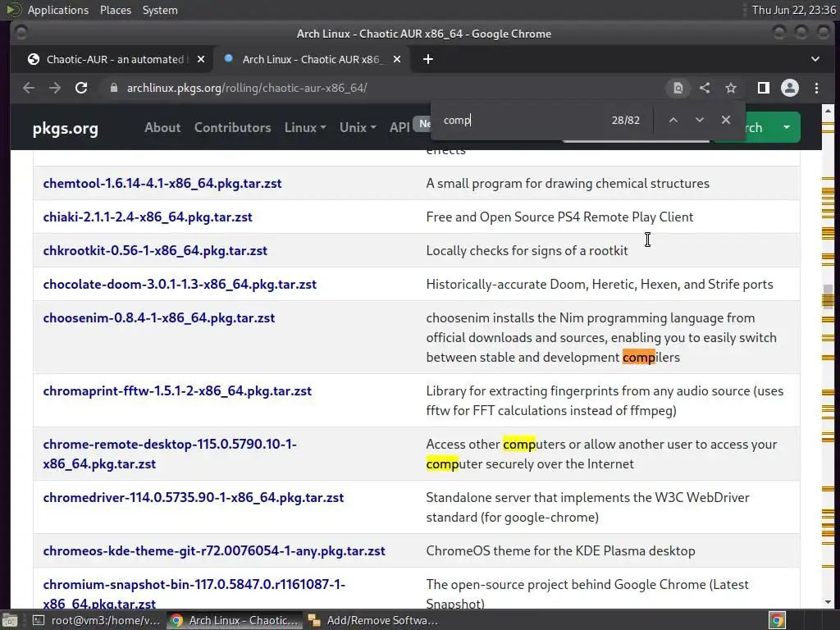Screen dimensions: 840x630
Task: Click the search-in-page icon in address bar
Action: coord(678,88)
